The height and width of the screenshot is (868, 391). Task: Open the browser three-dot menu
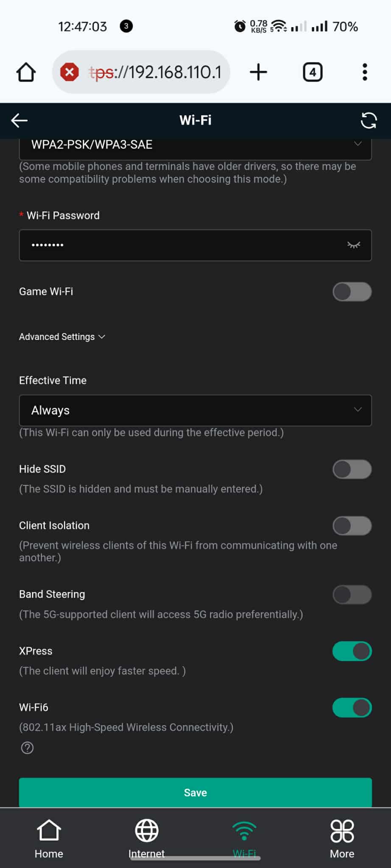365,72
